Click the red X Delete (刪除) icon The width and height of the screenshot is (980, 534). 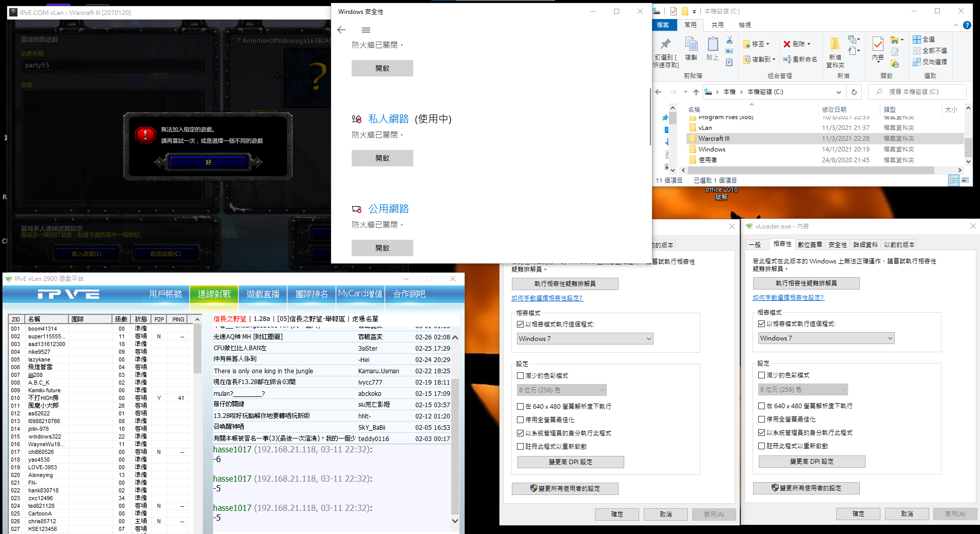pyautogui.click(x=786, y=44)
